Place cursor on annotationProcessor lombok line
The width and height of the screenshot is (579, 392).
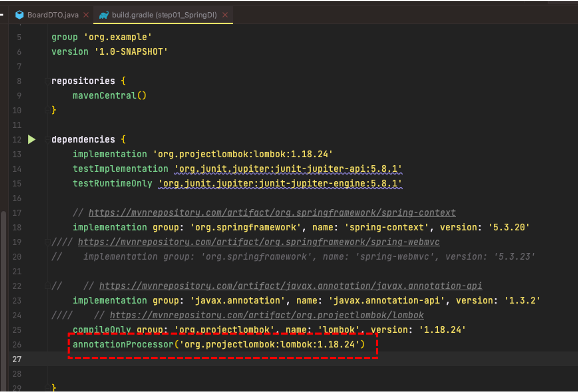pos(219,344)
